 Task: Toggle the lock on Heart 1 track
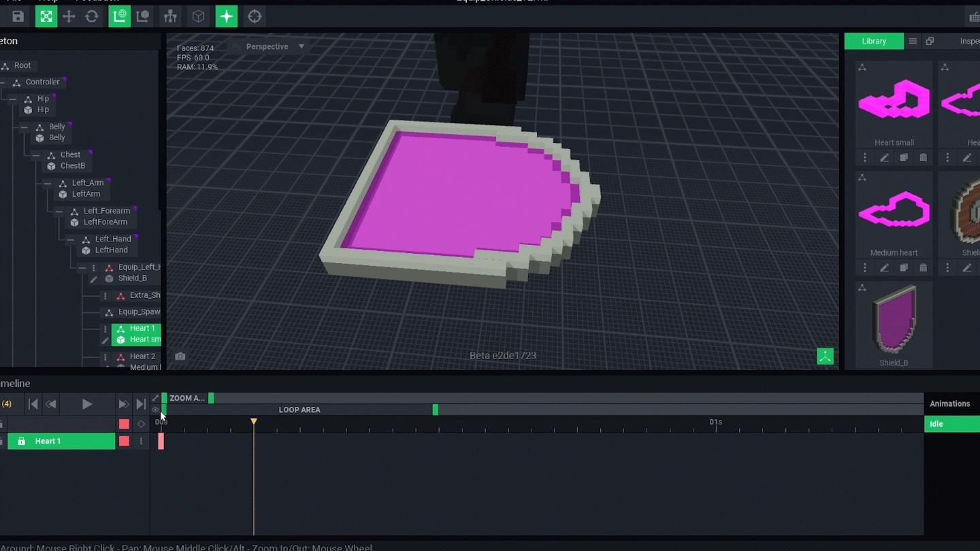(x=22, y=441)
